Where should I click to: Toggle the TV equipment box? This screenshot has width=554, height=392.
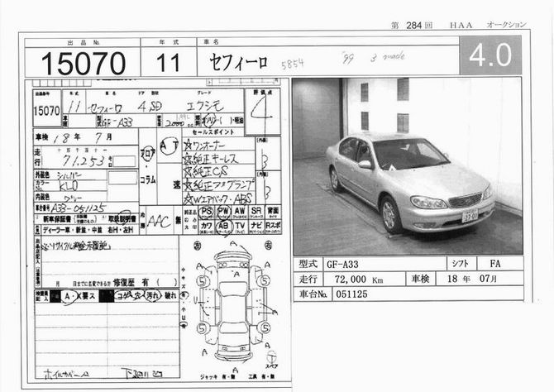pyautogui.click(x=240, y=227)
